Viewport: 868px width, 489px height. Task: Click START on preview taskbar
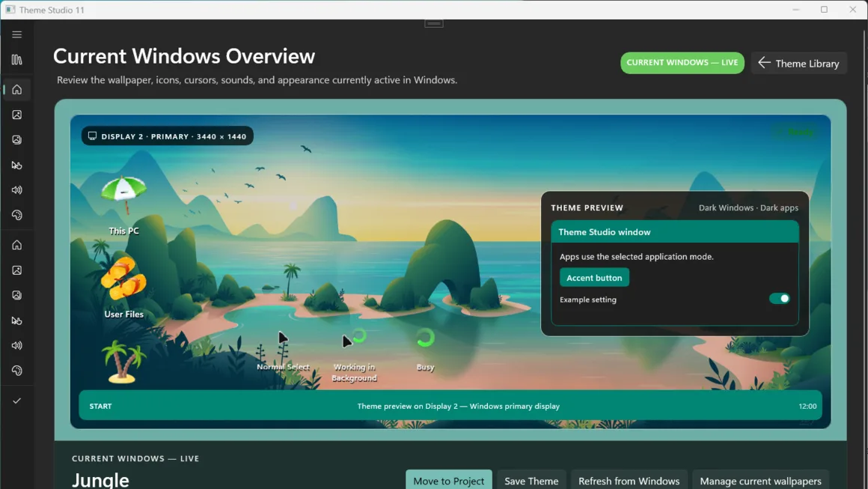tap(101, 406)
